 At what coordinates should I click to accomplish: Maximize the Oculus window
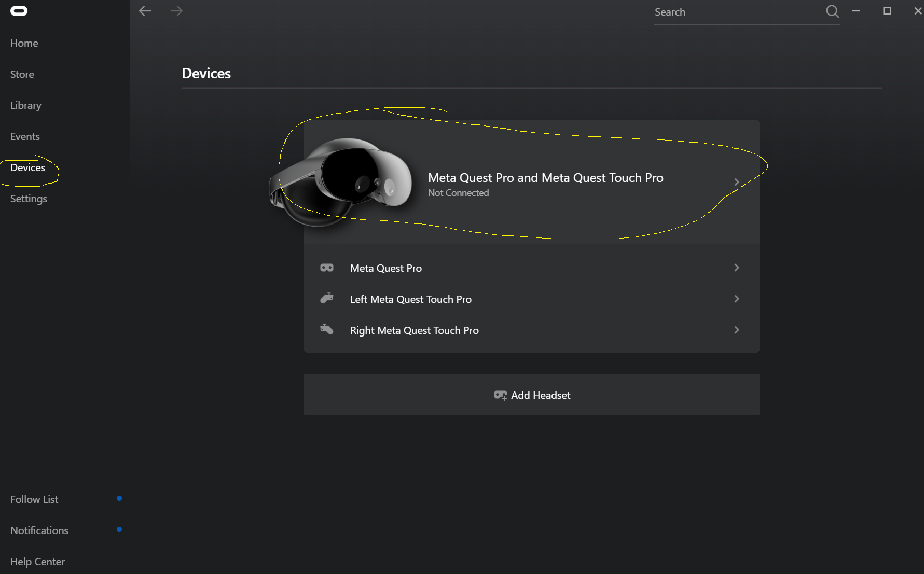click(x=887, y=11)
